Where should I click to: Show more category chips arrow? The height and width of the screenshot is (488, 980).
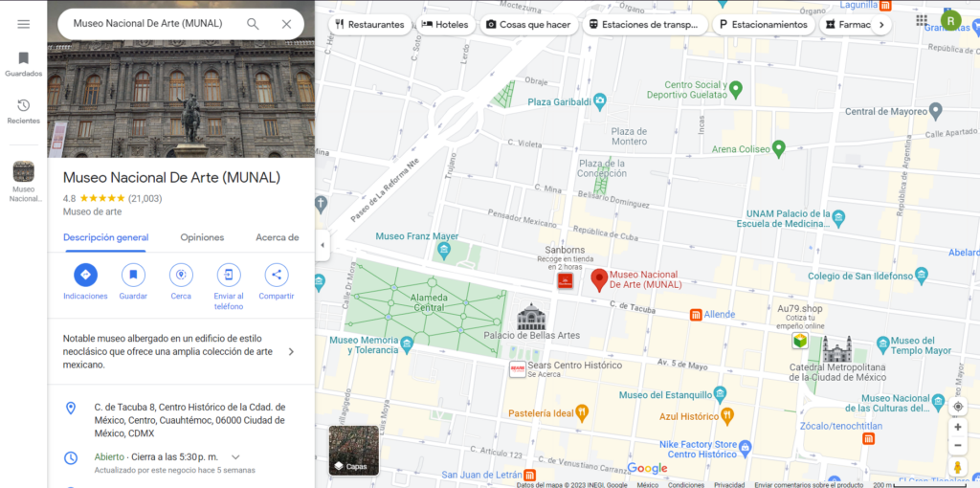coord(881,25)
